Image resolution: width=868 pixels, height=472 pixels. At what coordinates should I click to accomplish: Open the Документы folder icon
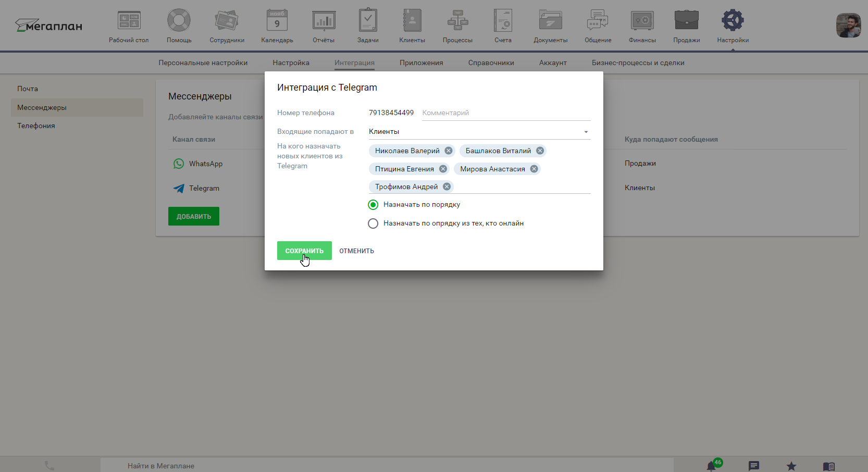[551, 21]
